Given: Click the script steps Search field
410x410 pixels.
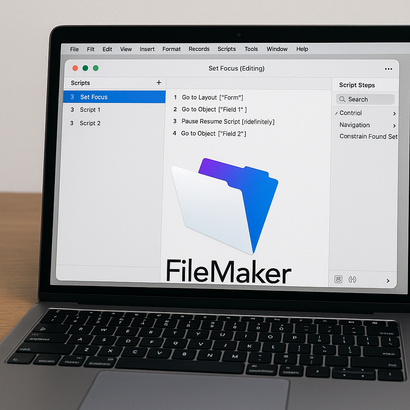Looking at the screenshot, I should 365,99.
